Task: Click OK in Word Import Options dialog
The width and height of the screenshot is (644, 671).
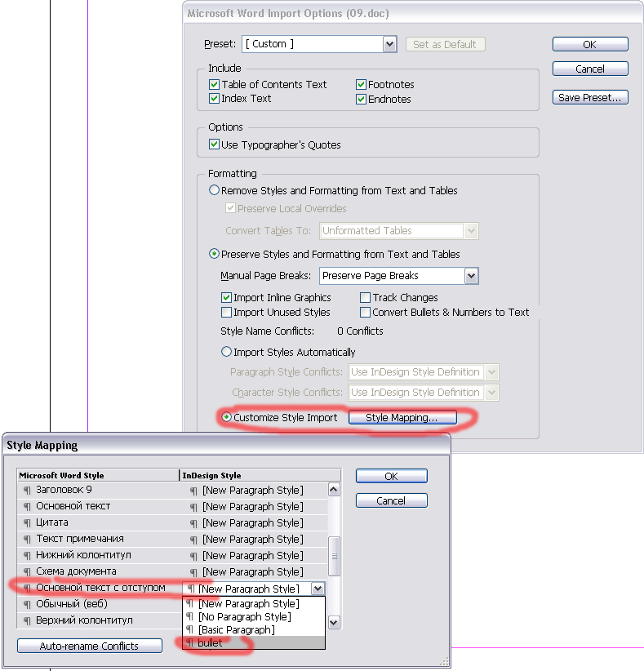Action: [x=590, y=44]
